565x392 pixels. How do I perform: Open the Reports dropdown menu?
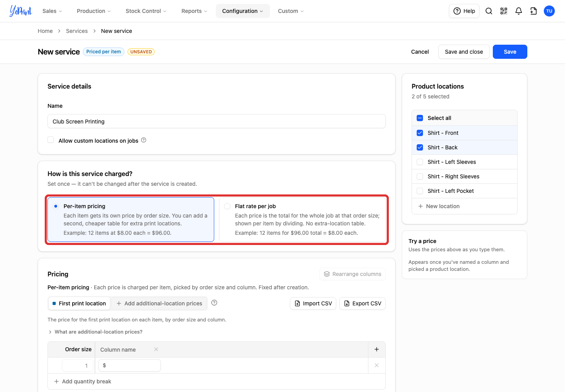pyautogui.click(x=194, y=11)
